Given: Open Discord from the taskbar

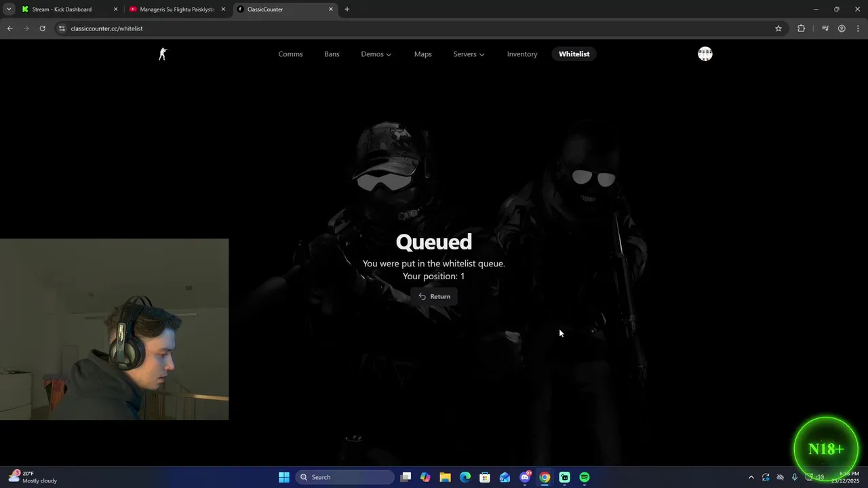Looking at the screenshot, I should click(525, 477).
